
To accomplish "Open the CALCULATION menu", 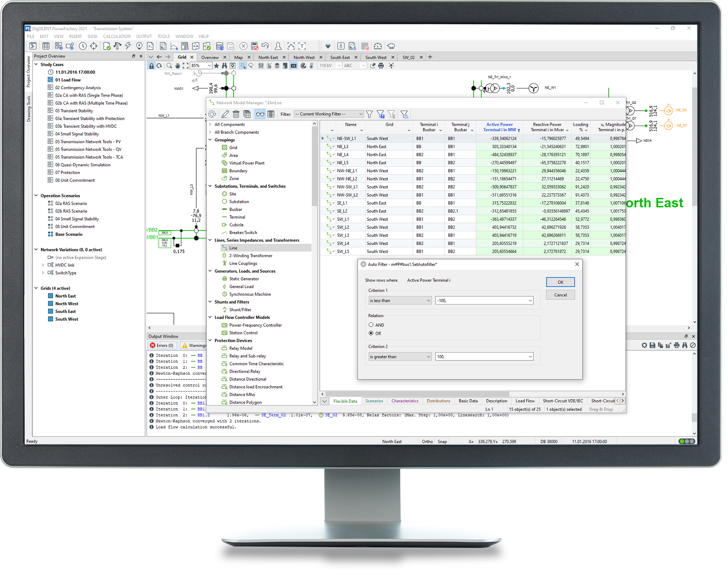I will [117, 37].
